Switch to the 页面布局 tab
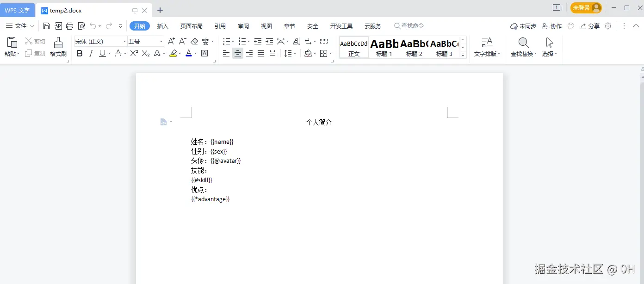Viewport: 644px width, 284px height. tap(192, 26)
